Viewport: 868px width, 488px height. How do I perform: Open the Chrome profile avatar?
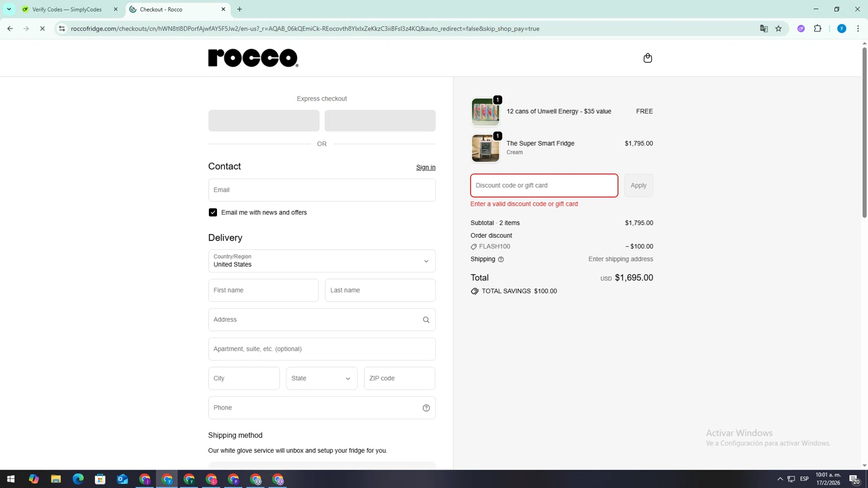point(841,28)
